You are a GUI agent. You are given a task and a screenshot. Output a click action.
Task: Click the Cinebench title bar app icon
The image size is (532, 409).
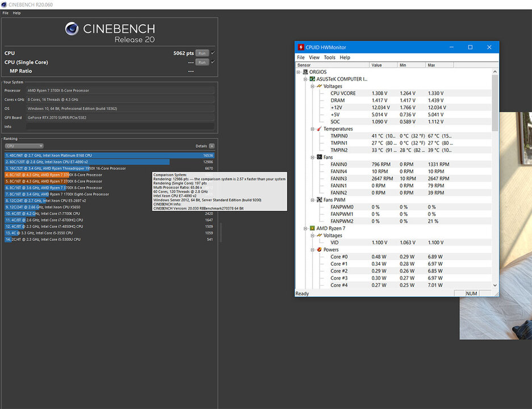pos(4,5)
